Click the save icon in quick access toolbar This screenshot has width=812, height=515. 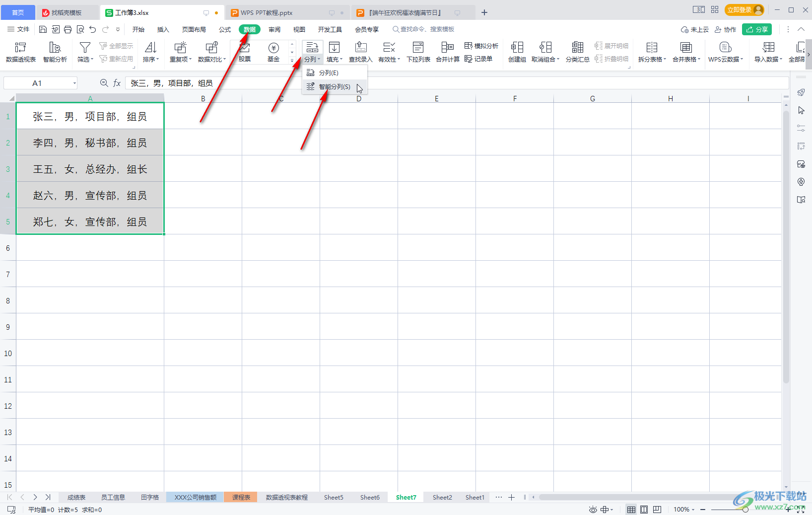pyautogui.click(x=43, y=29)
